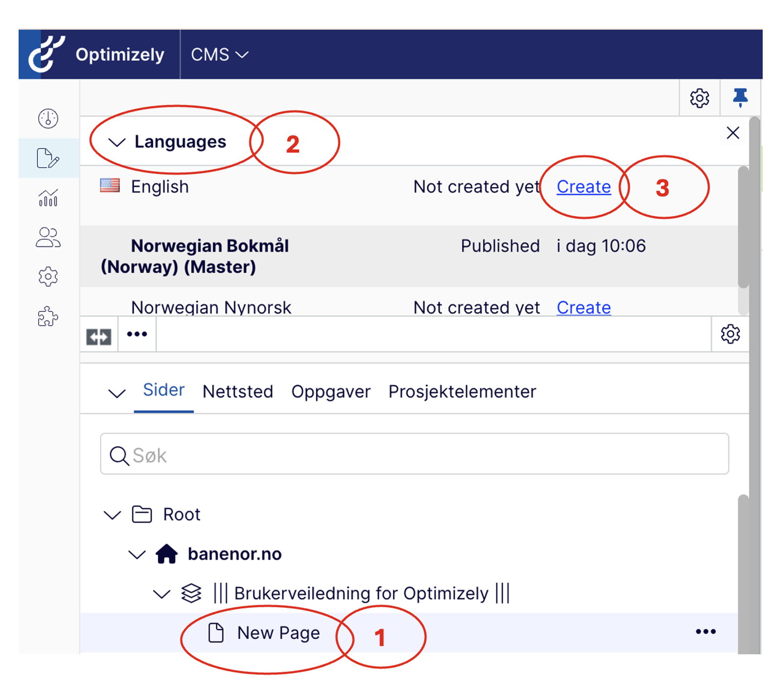Click the Søk search field
The image size is (784, 691).
point(414,454)
